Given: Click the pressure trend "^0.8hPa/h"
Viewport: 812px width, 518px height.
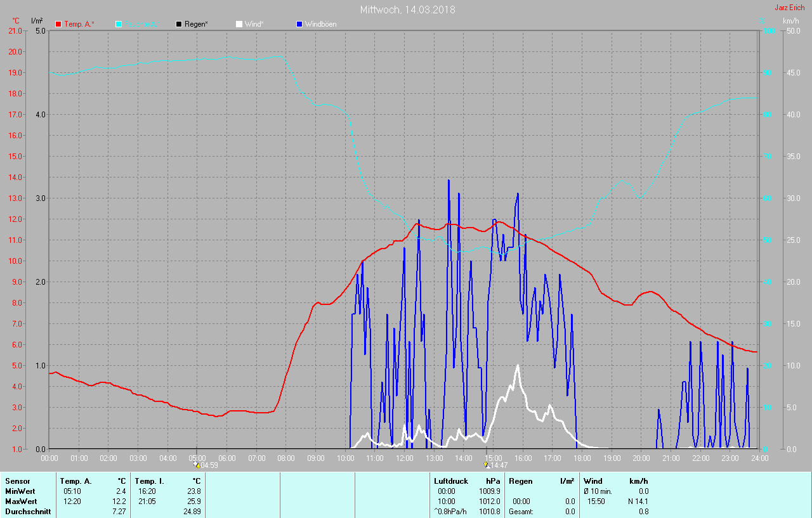Looking at the screenshot, I should [450, 512].
